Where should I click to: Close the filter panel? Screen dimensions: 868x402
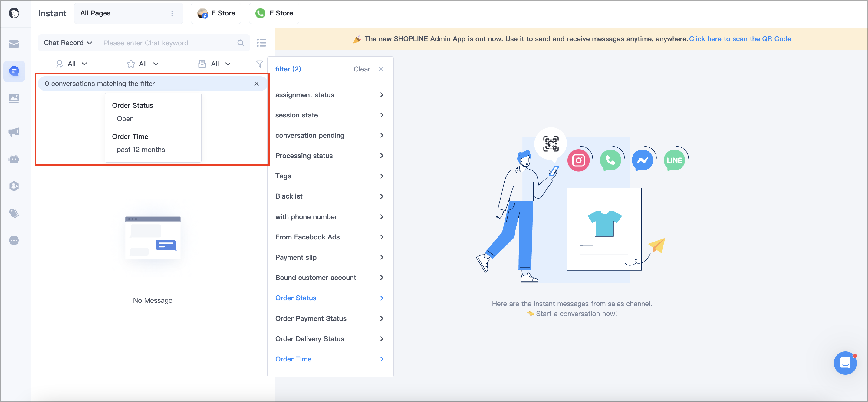(381, 69)
